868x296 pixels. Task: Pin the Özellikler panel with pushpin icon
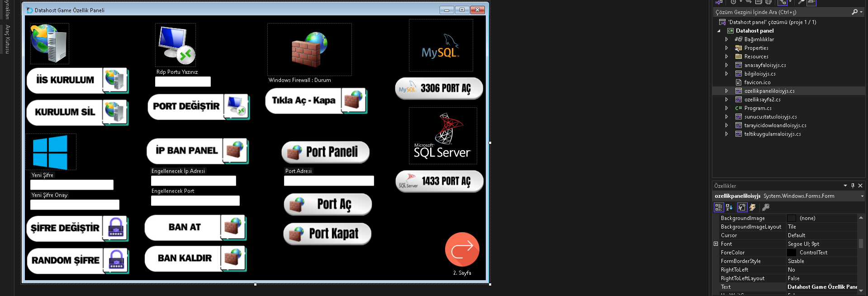[853, 186]
